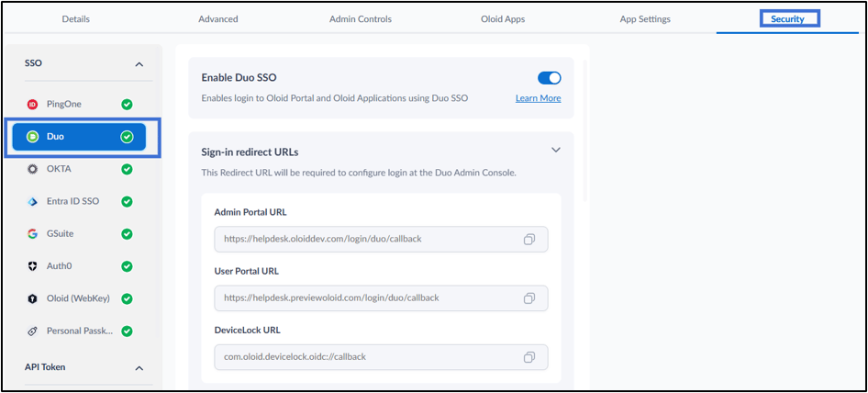Click the check status next to Duo

coord(127,137)
